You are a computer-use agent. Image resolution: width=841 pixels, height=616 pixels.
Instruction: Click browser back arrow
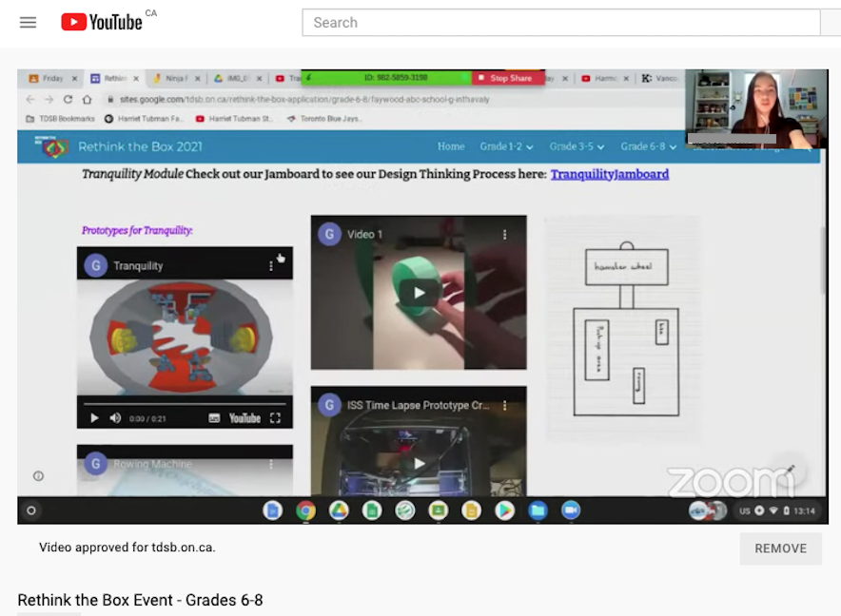[x=30, y=99]
